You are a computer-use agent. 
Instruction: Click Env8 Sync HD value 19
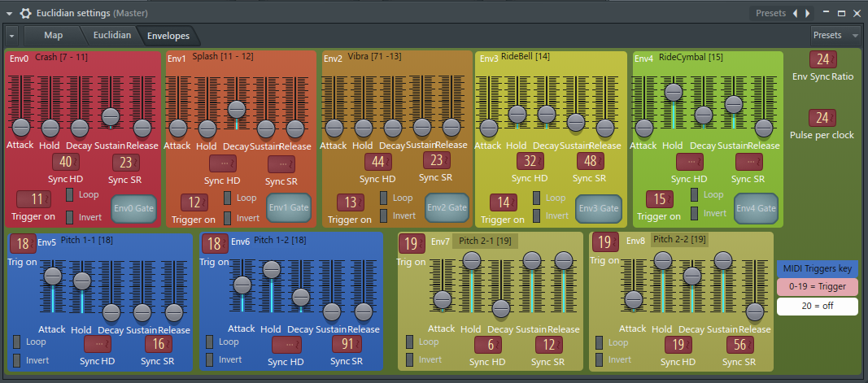[x=678, y=345]
